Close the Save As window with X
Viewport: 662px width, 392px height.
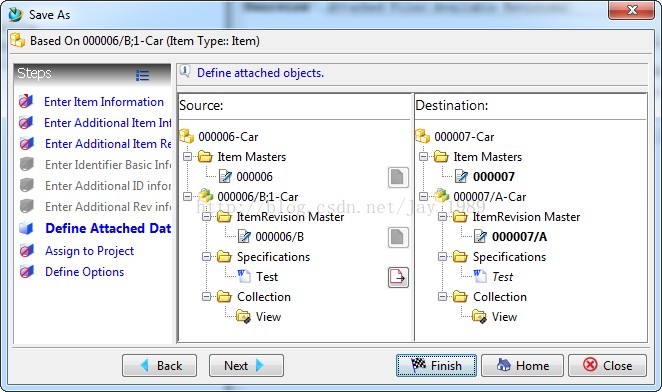632,10
